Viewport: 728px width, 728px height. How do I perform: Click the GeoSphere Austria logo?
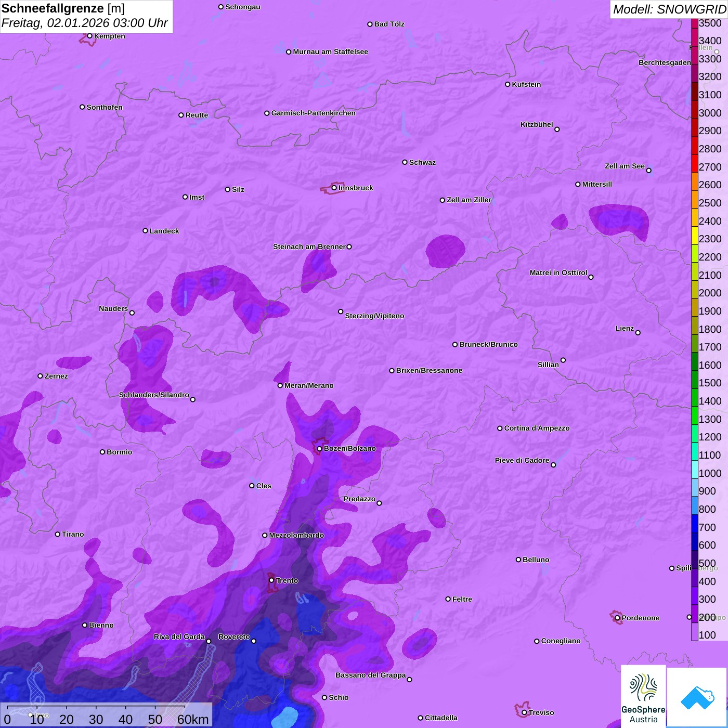point(643,697)
